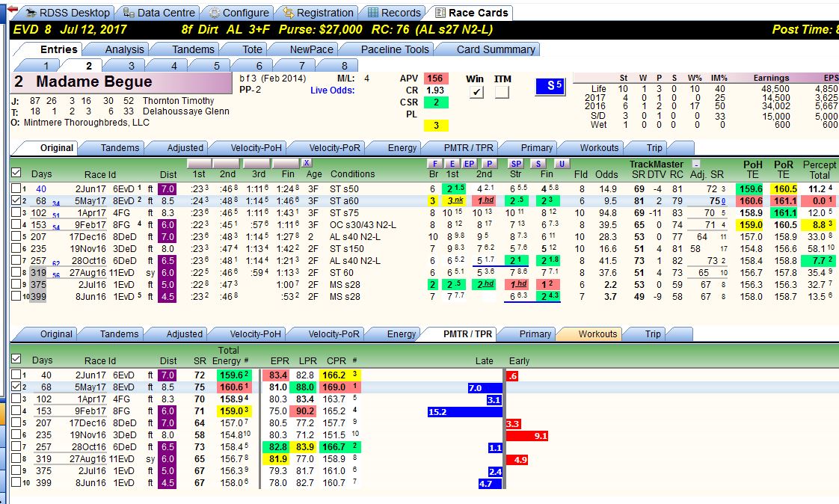The image size is (839, 504).
Task: Click the blue 15.2 Late bar
Action: point(464,412)
